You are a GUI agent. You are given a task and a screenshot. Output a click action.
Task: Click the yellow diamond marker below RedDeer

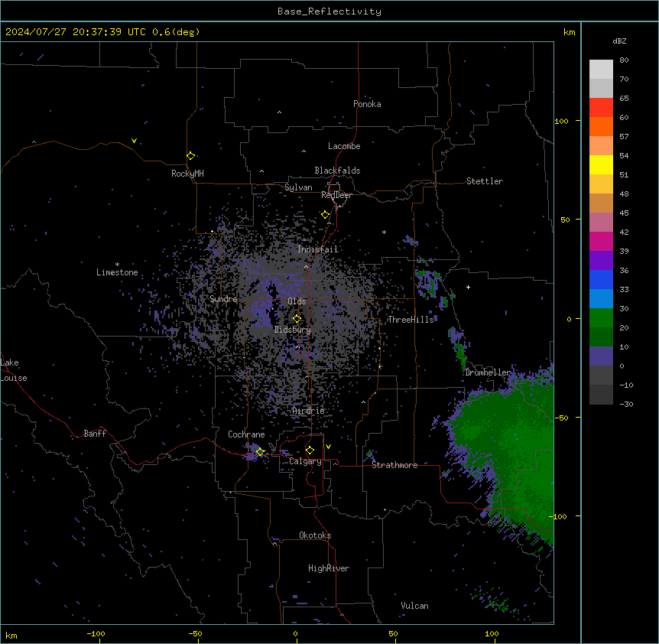325,215
